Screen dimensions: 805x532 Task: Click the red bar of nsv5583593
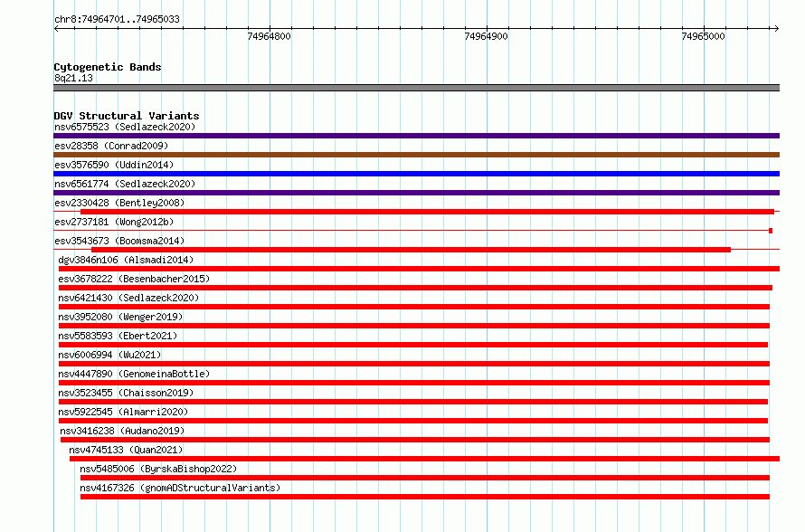413,345
